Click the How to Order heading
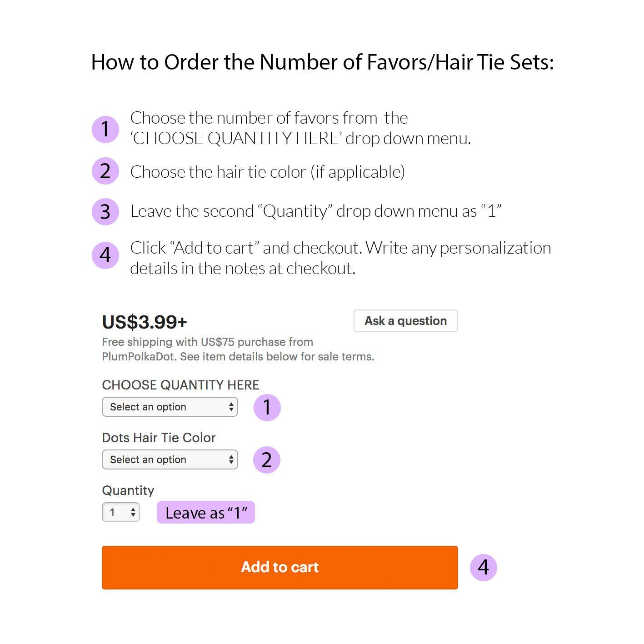Screen dimensions: 644x644 coord(322,62)
